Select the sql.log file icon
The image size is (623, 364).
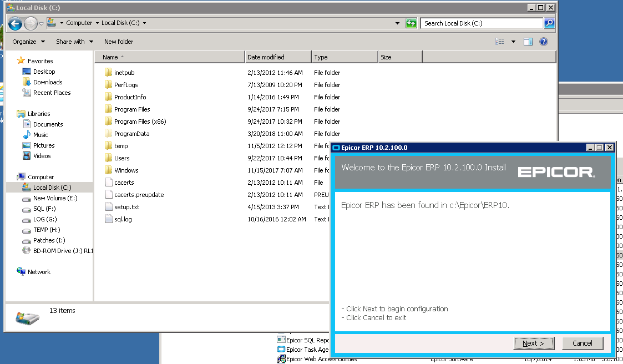pyautogui.click(x=109, y=219)
